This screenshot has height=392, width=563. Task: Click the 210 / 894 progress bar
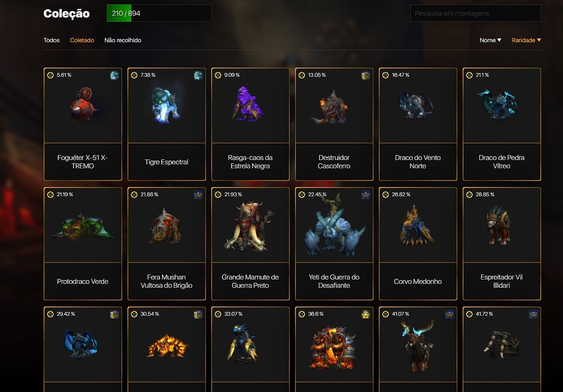[x=159, y=13]
